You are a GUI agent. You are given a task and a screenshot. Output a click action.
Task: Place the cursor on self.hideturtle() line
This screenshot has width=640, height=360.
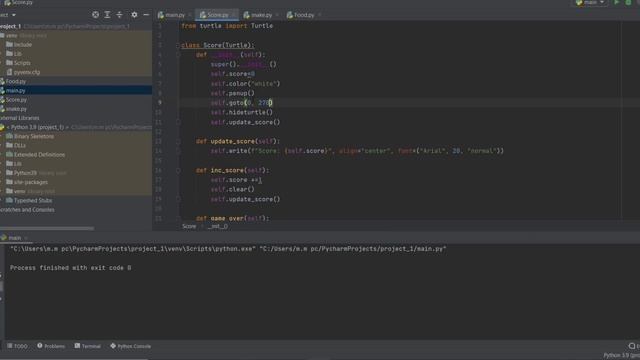pyautogui.click(x=242, y=112)
